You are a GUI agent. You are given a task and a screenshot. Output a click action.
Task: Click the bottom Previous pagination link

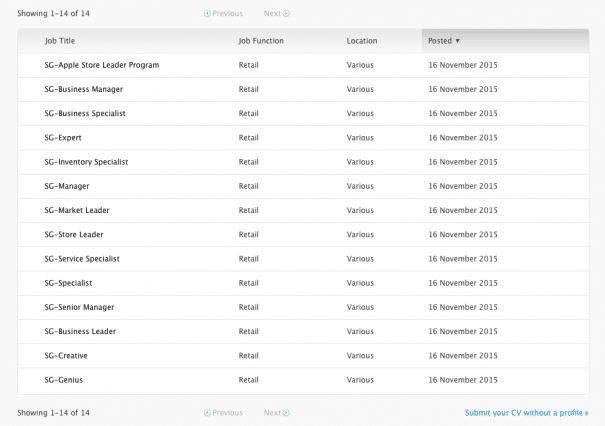coord(223,413)
